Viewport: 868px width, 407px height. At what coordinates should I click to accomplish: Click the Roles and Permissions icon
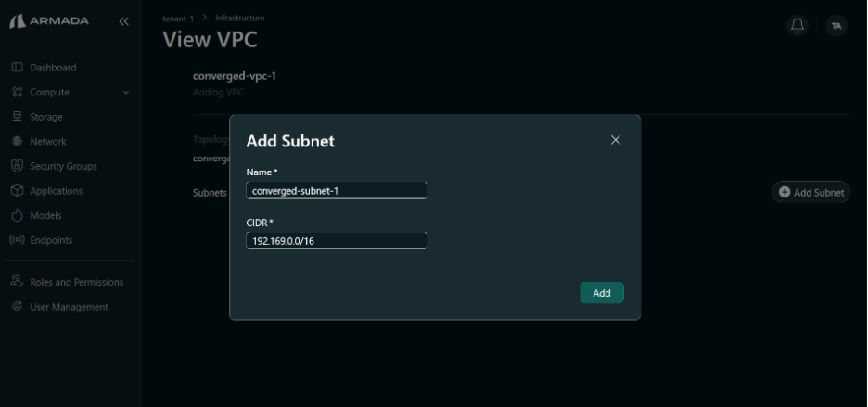click(18, 281)
